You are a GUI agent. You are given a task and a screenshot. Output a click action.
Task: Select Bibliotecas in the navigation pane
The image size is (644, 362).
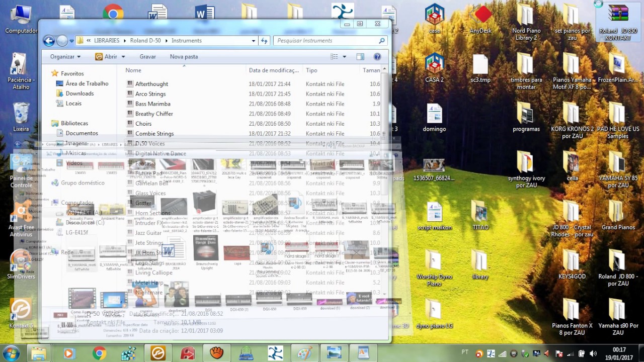click(74, 123)
